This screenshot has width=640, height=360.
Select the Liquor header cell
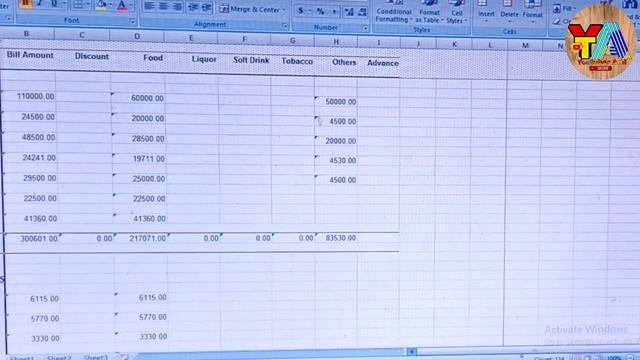(x=204, y=59)
